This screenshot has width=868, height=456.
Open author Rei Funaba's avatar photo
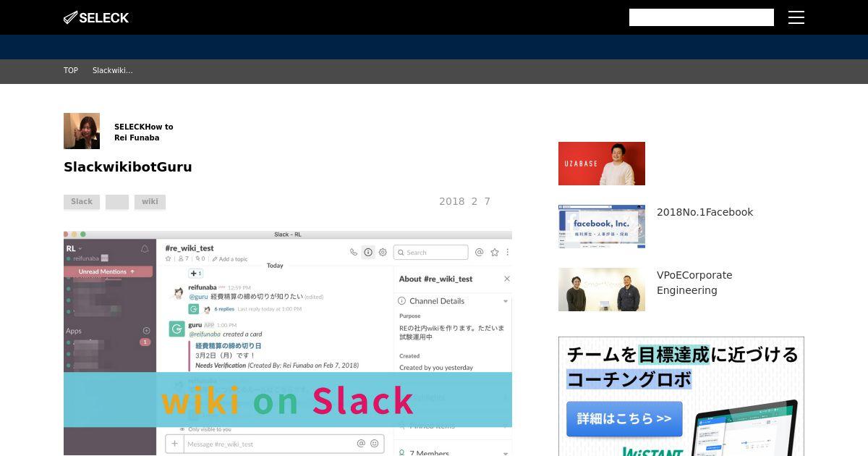coord(82,131)
